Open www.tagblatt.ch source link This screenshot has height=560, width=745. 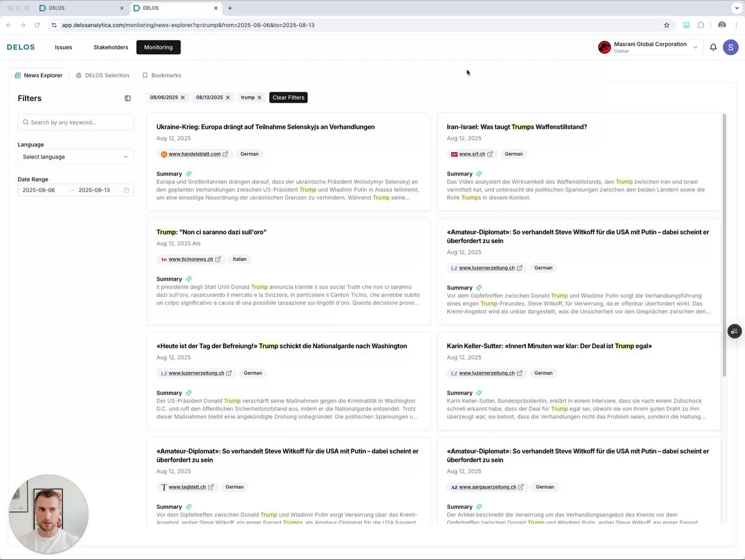(187, 487)
